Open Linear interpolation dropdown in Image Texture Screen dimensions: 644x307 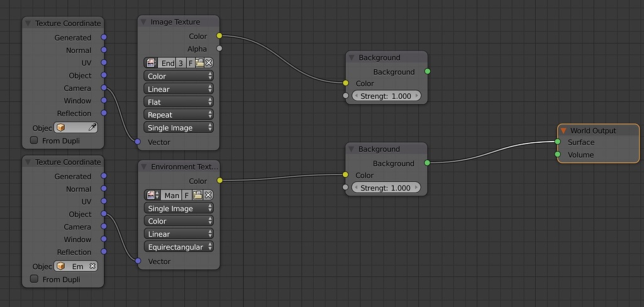coord(179,89)
